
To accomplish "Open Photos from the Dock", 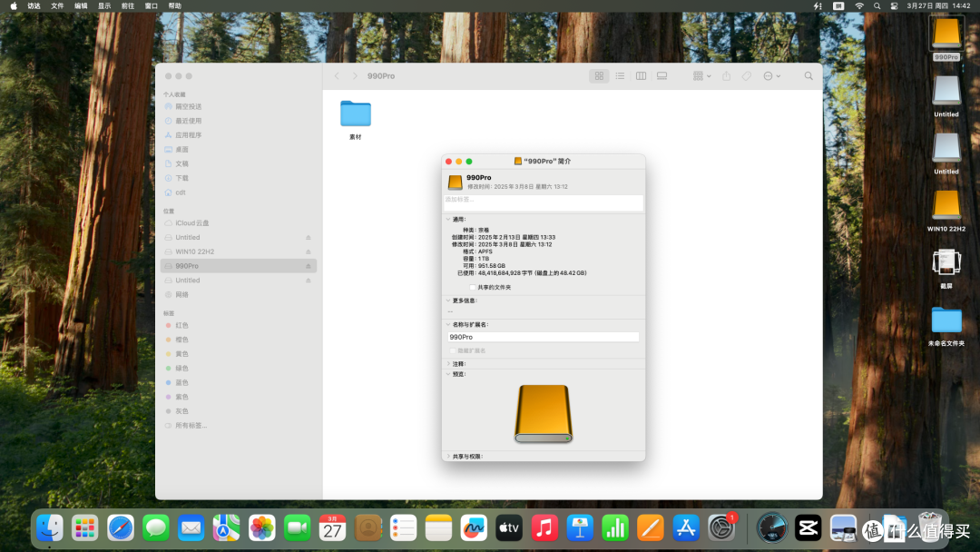I will pyautogui.click(x=262, y=528).
